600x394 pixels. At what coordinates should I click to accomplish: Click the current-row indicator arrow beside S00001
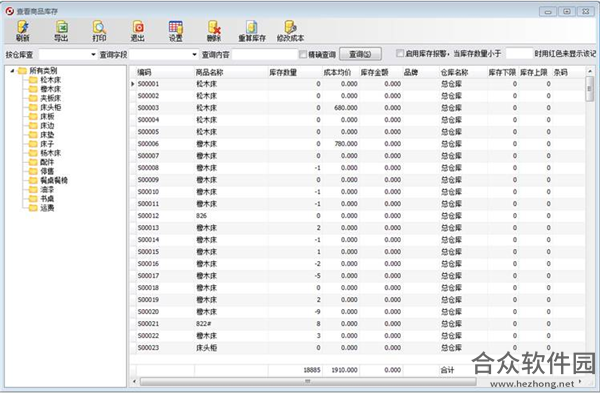[132, 84]
